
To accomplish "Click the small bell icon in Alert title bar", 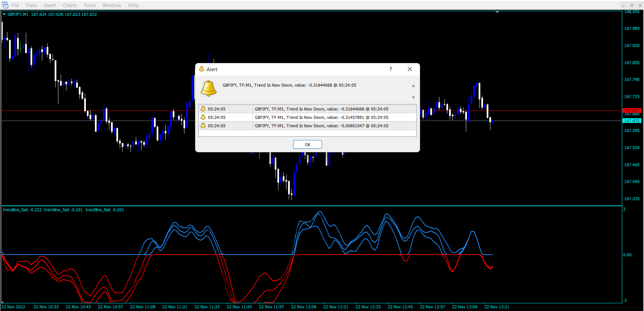I will [202, 69].
